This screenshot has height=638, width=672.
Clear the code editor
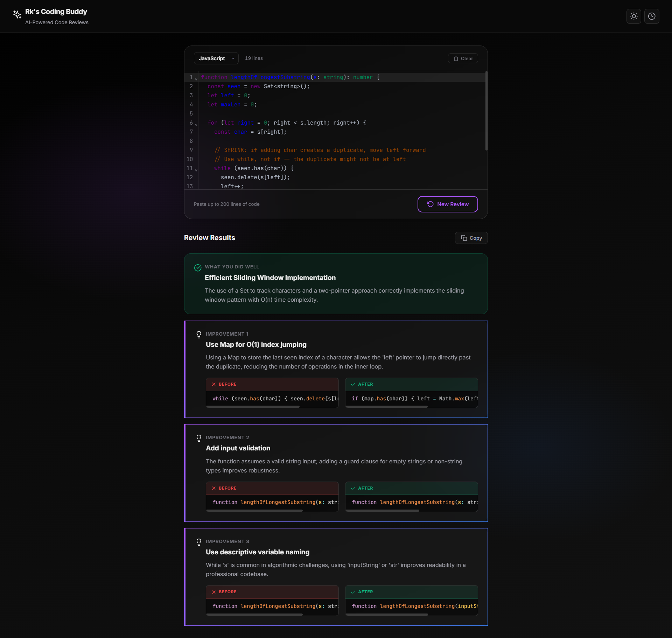(x=463, y=58)
